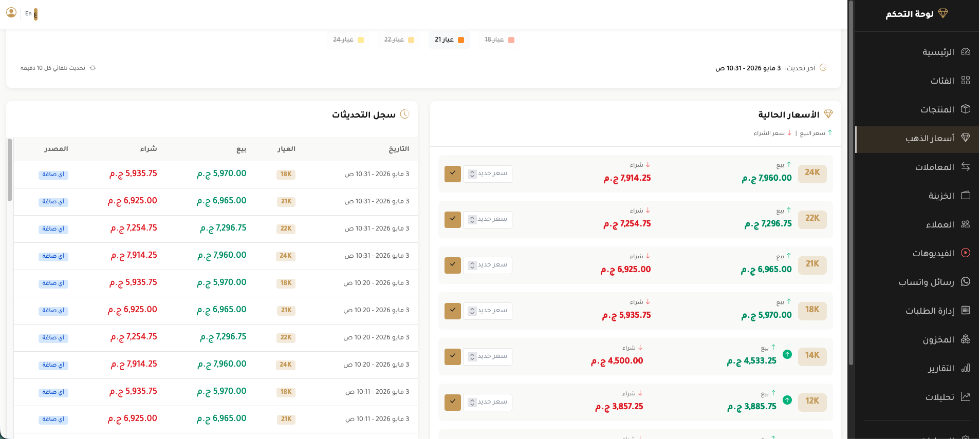Open the الرئيسية dashboard icon
The width and height of the screenshot is (980, 439).
tap(965, 51)
